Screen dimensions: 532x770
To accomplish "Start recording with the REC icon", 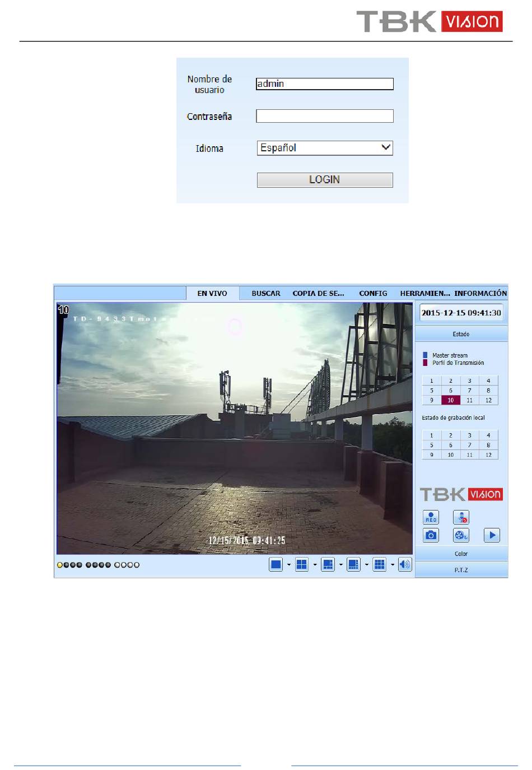I will pos(431,517).
